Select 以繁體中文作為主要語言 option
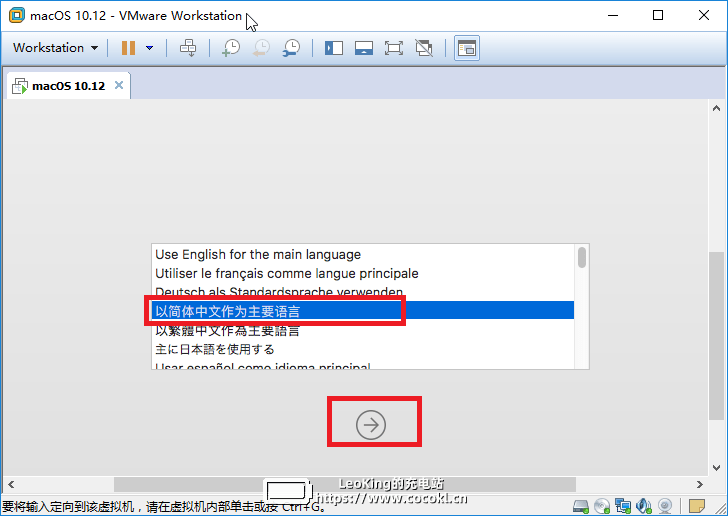Screen dimensions: 728x516 363,330
